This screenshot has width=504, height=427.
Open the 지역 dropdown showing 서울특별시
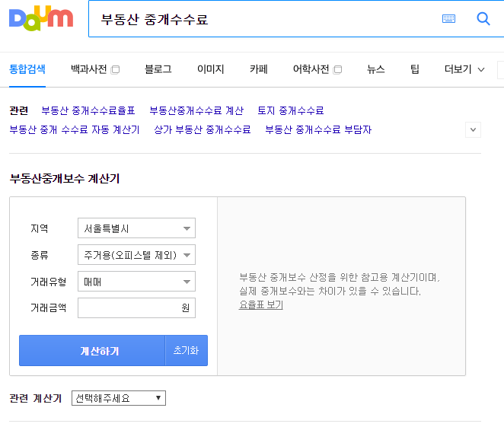136,228
